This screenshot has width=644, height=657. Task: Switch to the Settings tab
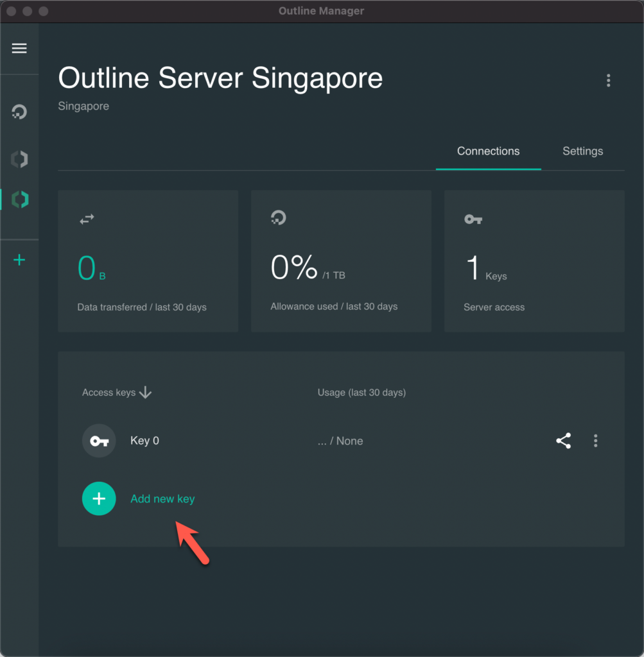582,151
